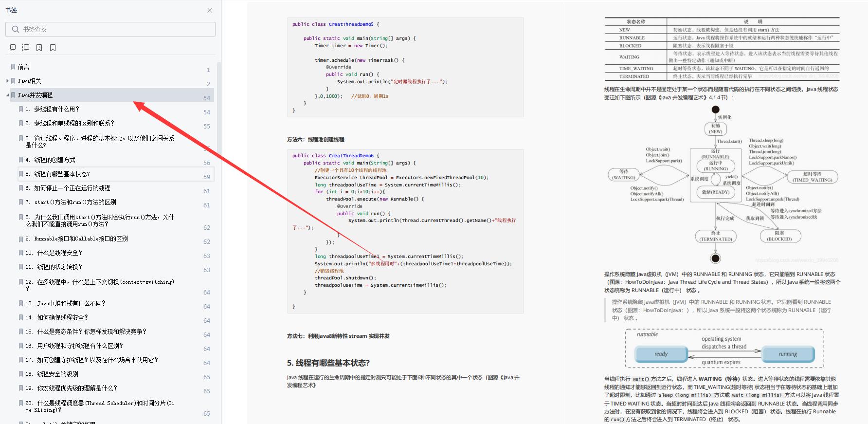The width and height of the screenshot is (868, 424).
Task: Delete bookmark using the bookmark-minus icon
Action: click(53, 48)
